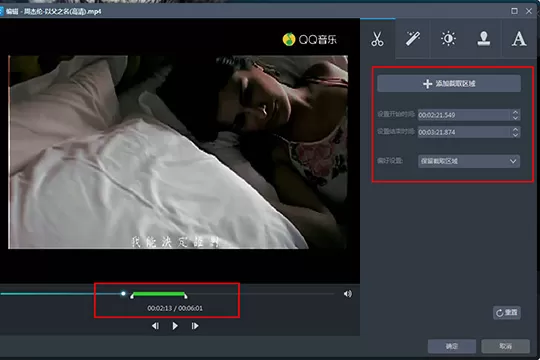Click the reset button
Image resolution: width=540 pixels, height=360 pixels.
[x=507, y=313]
